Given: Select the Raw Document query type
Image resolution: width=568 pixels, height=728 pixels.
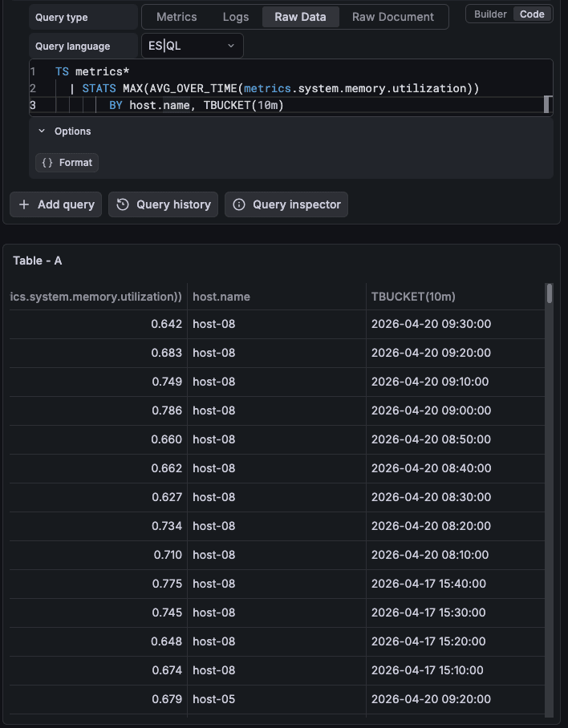Looking at the screenshot, I should (393, 17).
